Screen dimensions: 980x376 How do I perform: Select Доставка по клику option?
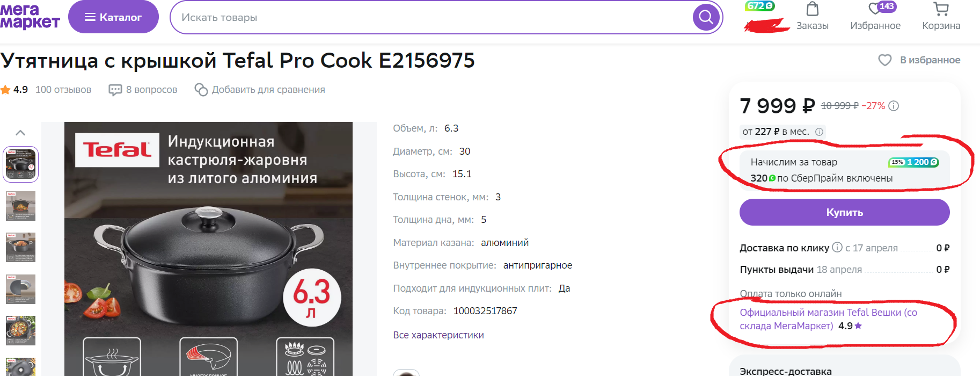tap(845, 248)
